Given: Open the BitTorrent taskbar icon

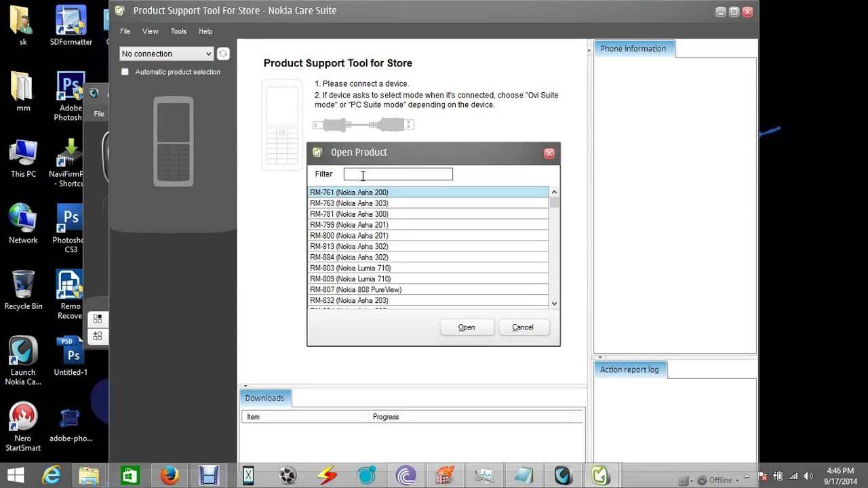Looking at the screenshot, I should coord(406,476).
